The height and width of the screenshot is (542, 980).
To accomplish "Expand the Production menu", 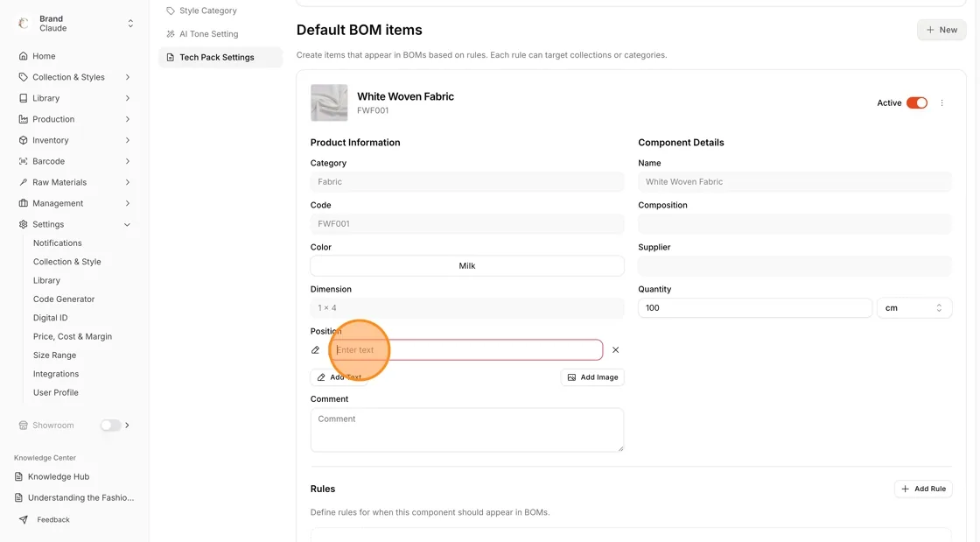I will tap(128, 119).
